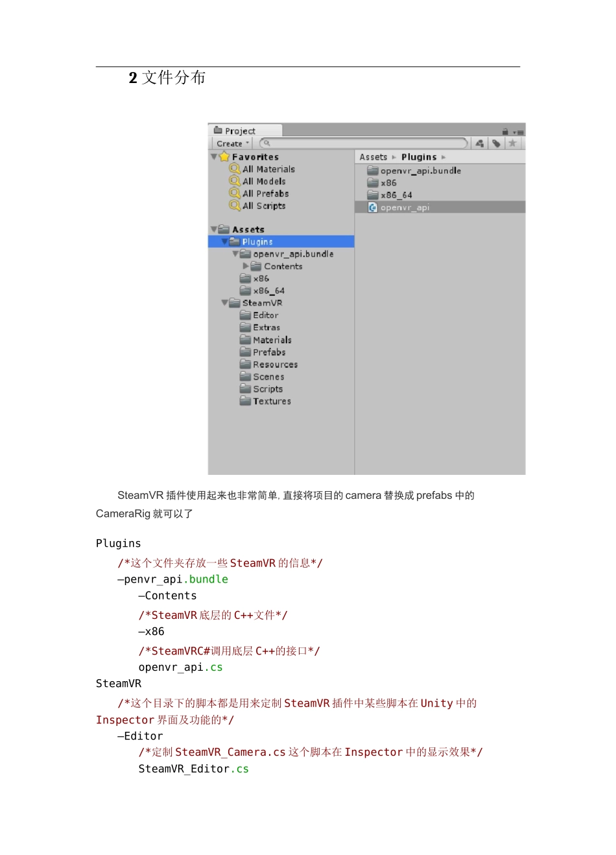Click the Project search field
This screenshot has width=616, height=855.
(364, 143)
